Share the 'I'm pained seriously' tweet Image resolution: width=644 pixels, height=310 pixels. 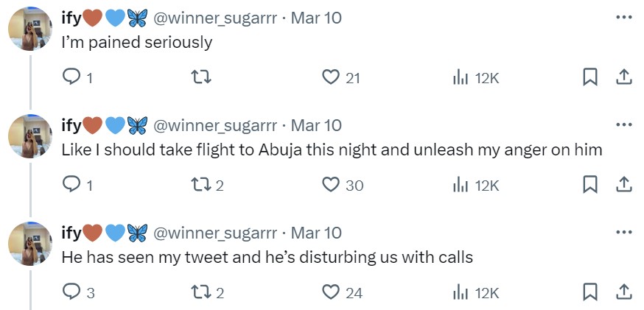tap(623, 77)
